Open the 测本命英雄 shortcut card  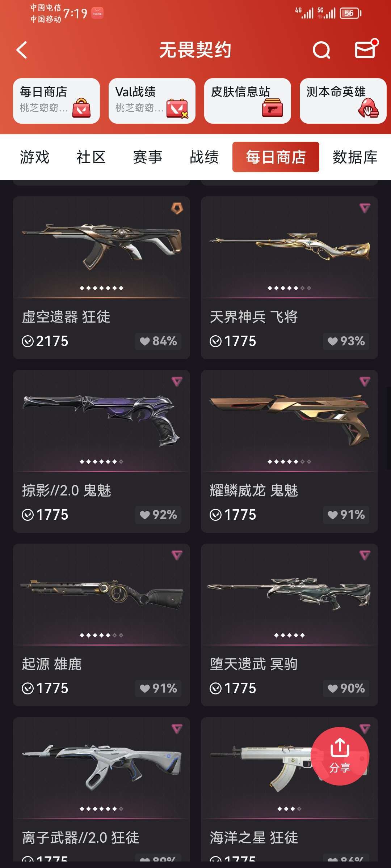click(x=343, y=101)
